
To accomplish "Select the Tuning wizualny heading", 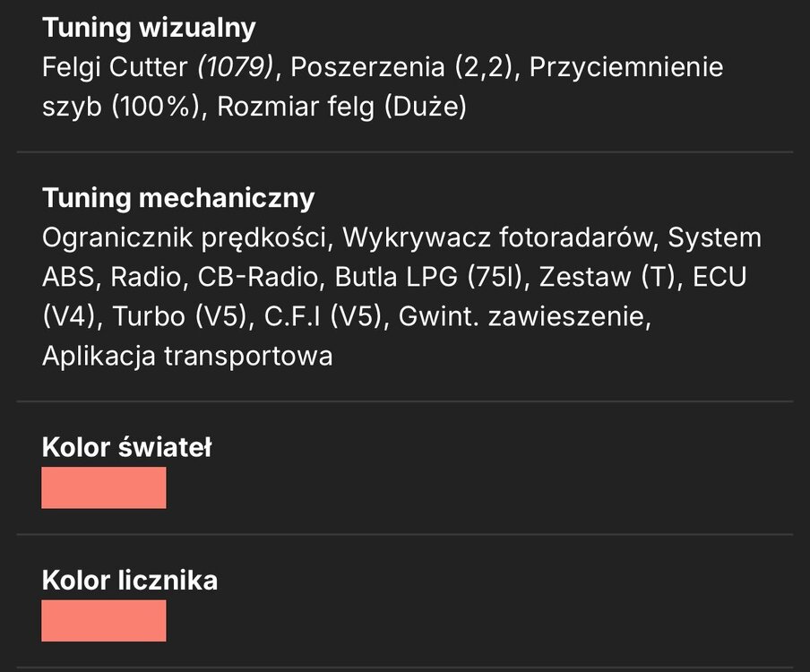I will 149,28.
